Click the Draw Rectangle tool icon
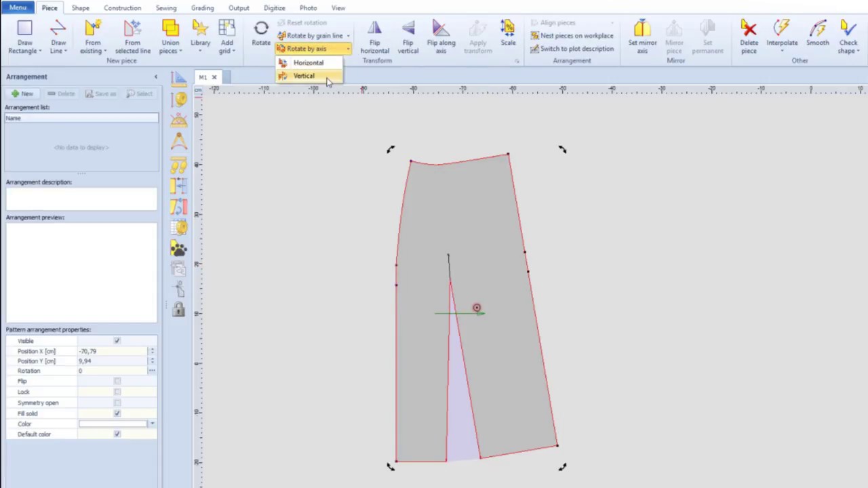 coord(24,28)
